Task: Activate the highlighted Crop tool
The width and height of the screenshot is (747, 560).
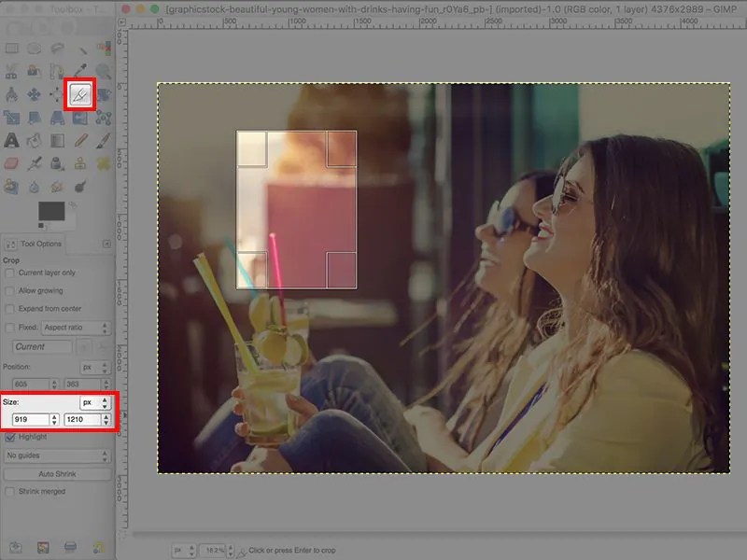Action: click(81, 93)
